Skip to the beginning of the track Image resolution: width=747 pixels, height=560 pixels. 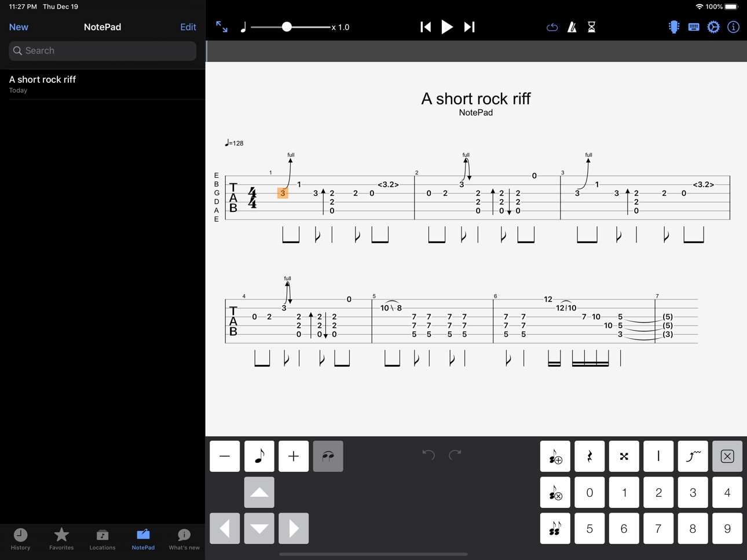click(x=426, y=27)
